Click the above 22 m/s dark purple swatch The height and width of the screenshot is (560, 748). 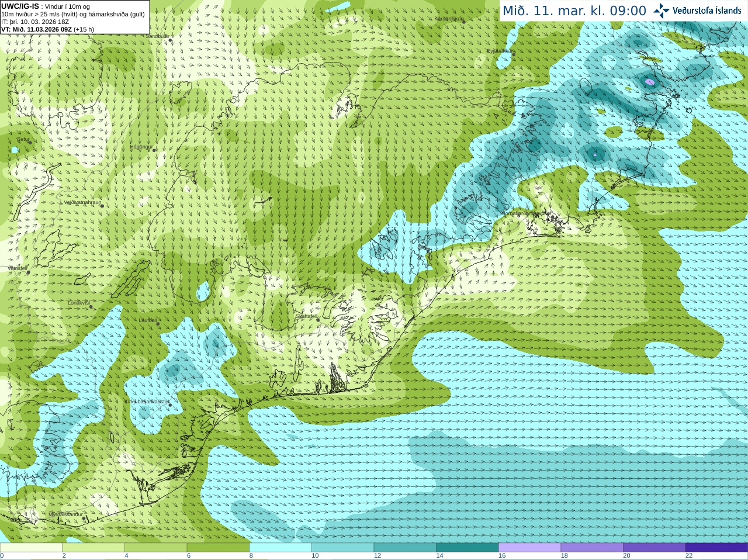click(717, 548)
